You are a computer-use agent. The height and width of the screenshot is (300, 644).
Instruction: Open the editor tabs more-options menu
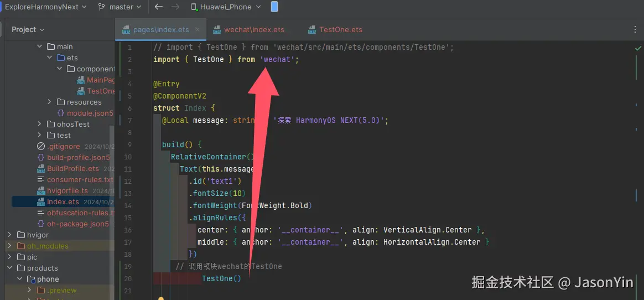(x=635, y=29)
